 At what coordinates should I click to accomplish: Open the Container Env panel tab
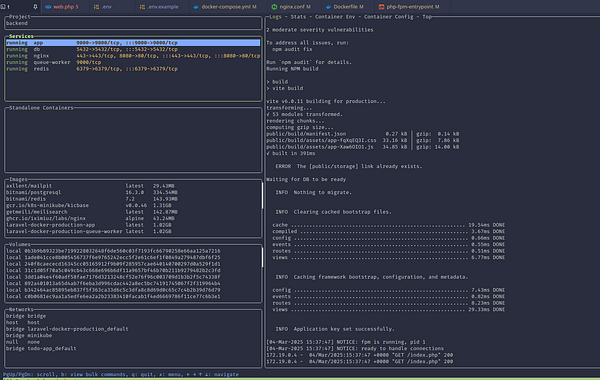(335, 17)
